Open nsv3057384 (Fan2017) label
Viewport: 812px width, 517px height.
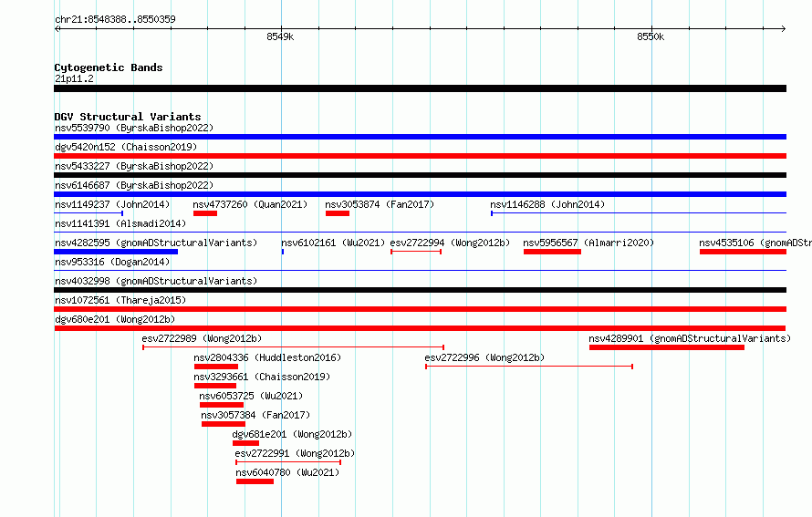pyautogui.click(x=255, y=415)
